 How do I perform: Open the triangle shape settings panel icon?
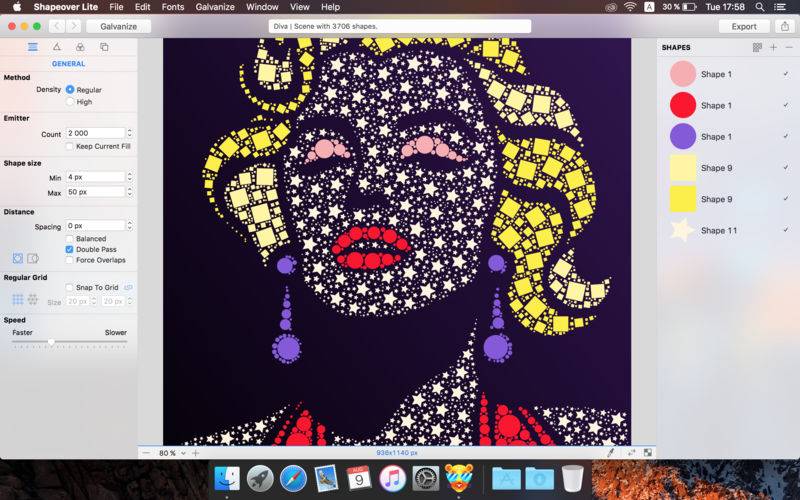click(57, 47)
